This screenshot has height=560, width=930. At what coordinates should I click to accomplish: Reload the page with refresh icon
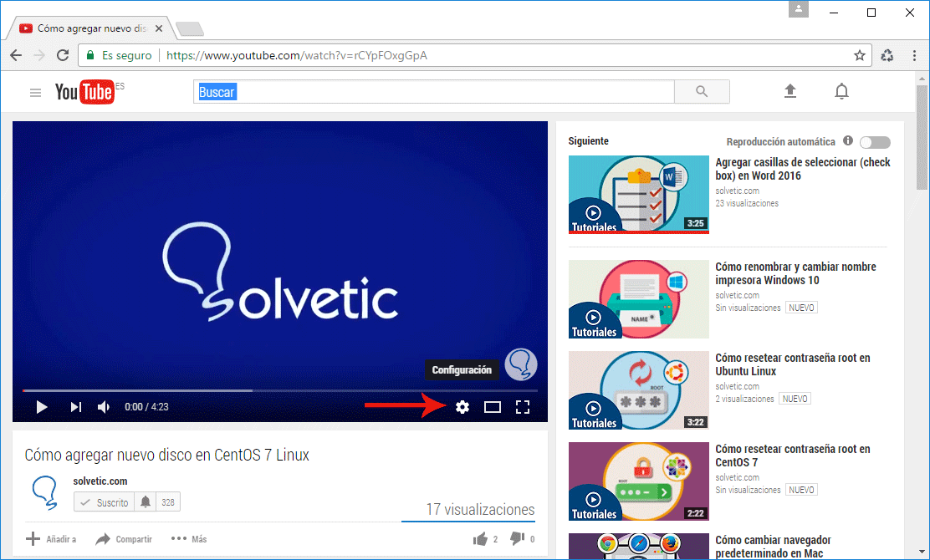tap(62, 55)
